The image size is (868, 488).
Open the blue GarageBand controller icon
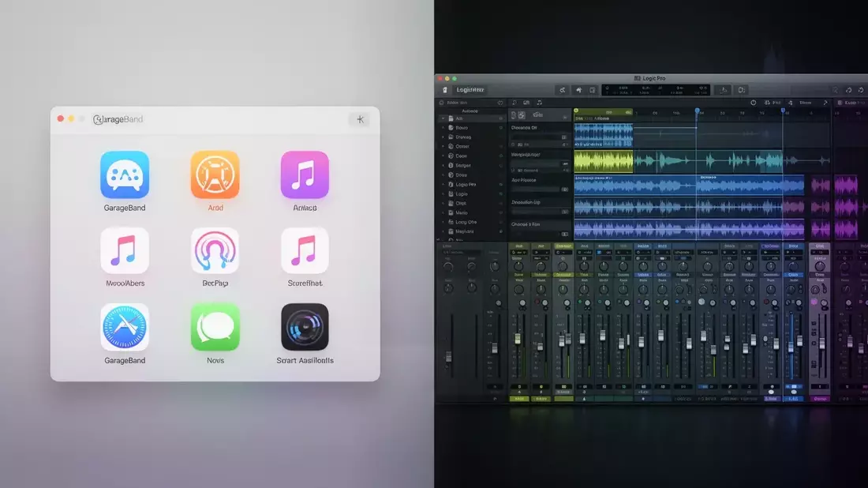pyautogui.click(x=125, y=175)
